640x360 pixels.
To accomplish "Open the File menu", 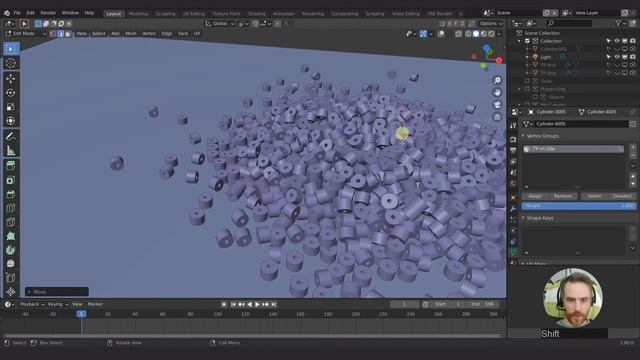I will (17, 13).
